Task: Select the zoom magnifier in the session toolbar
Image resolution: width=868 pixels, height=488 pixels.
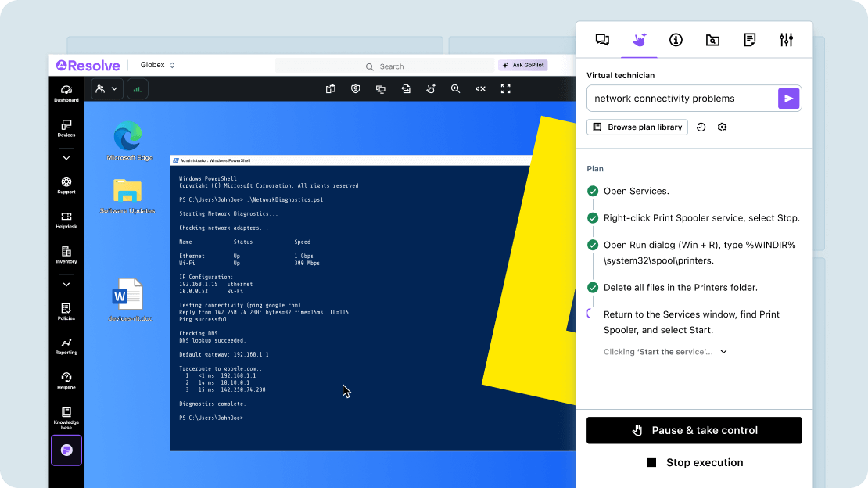Action: pos(455,89)
